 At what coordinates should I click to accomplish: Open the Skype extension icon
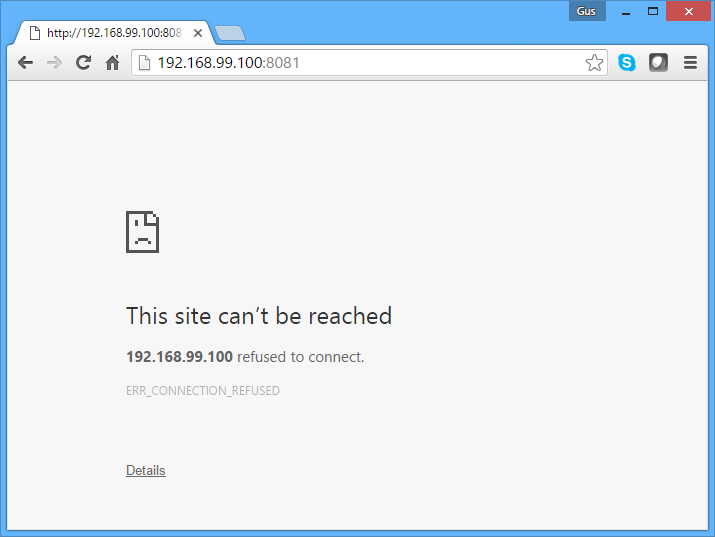627,63
